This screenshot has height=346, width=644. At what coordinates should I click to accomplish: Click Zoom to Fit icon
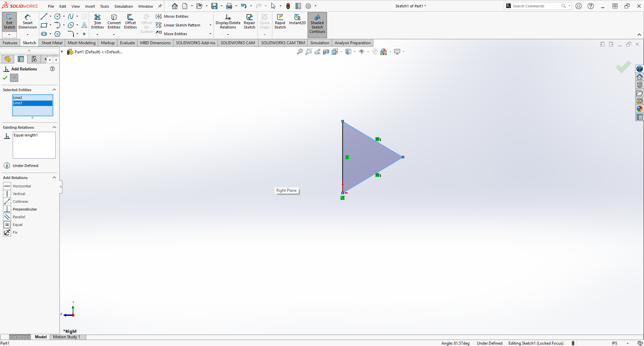[x=300, y=52]
